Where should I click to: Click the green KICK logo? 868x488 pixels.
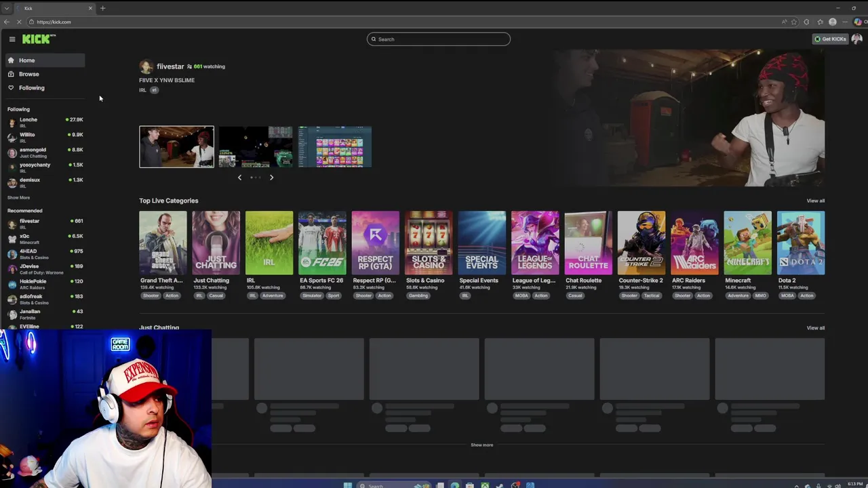click(36, 39)
